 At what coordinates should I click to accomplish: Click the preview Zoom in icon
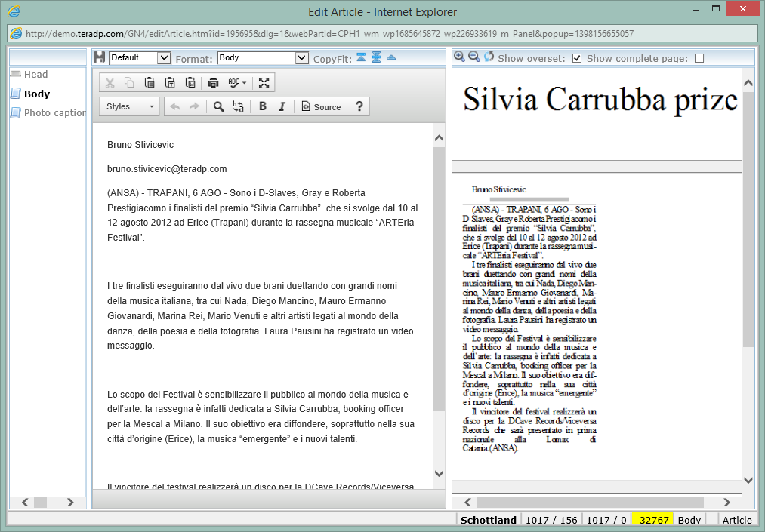tap(459, 57)
